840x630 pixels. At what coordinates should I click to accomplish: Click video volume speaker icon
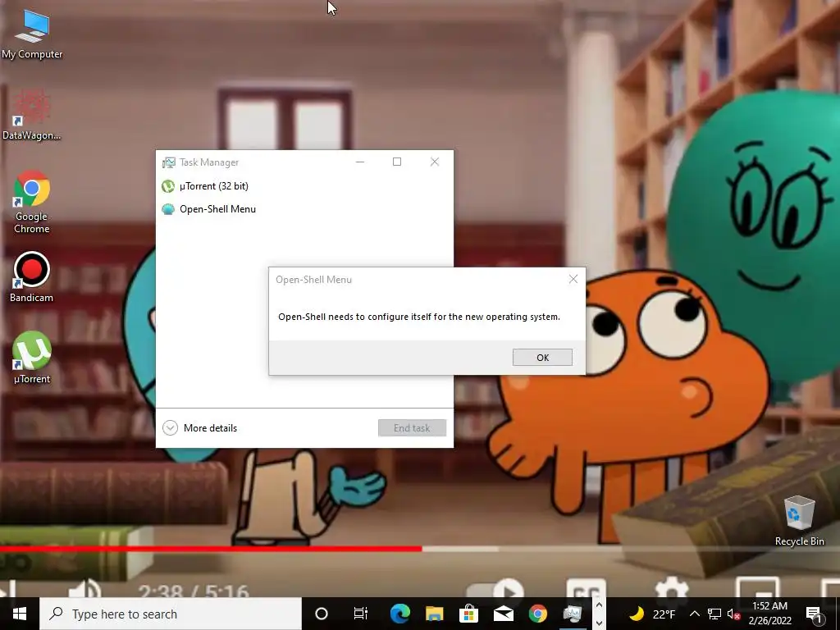85,589
